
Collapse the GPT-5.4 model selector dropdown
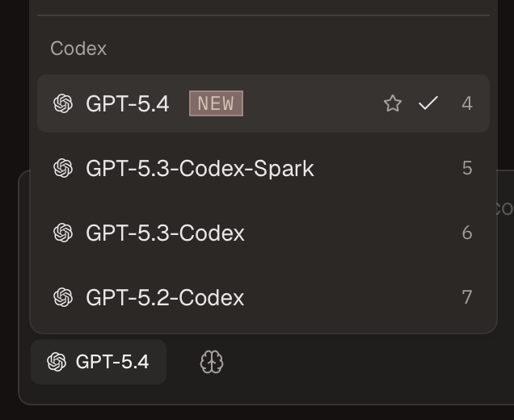99,362
